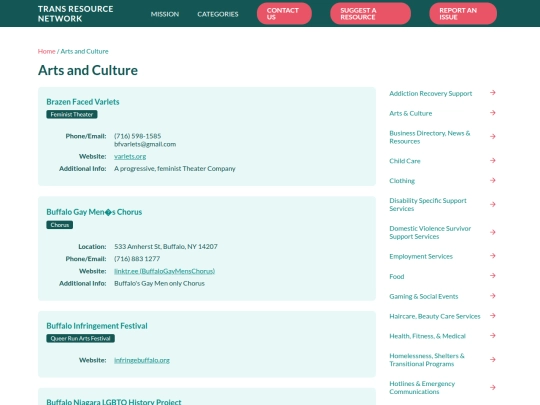Click arrow icon beside Business Directory, News & Resources

pyautogui.click(x=493, y=137)
